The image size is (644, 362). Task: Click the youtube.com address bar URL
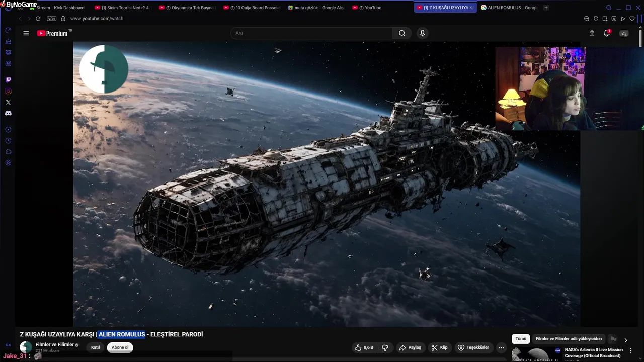pos(97,19)
